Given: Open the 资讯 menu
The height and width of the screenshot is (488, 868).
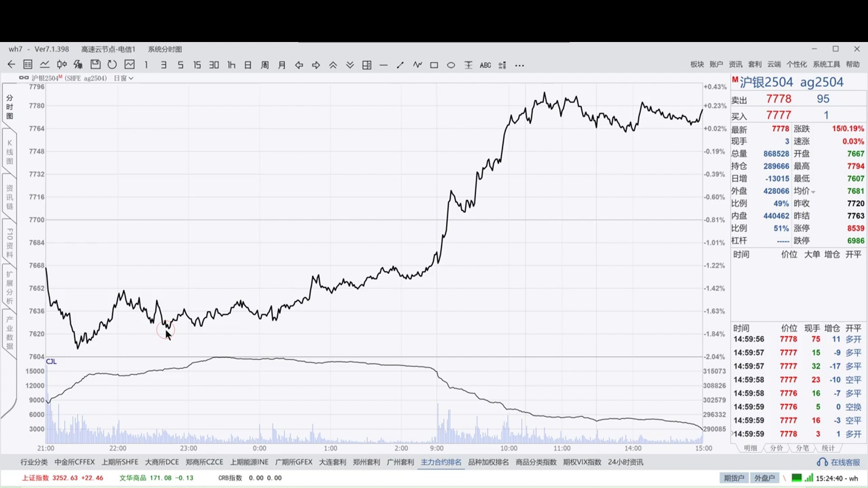Looking at the screenshot, I should (x=736, y=64).
